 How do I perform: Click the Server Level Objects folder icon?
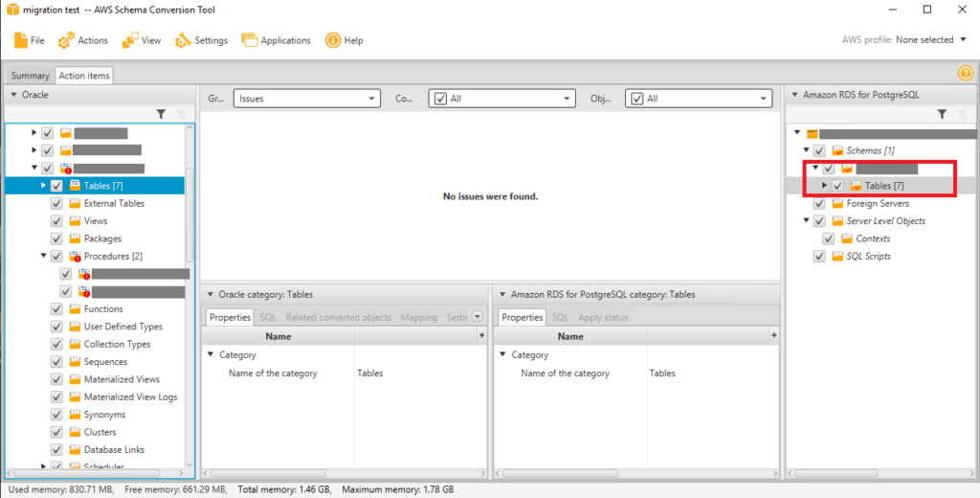click(837, 221)
